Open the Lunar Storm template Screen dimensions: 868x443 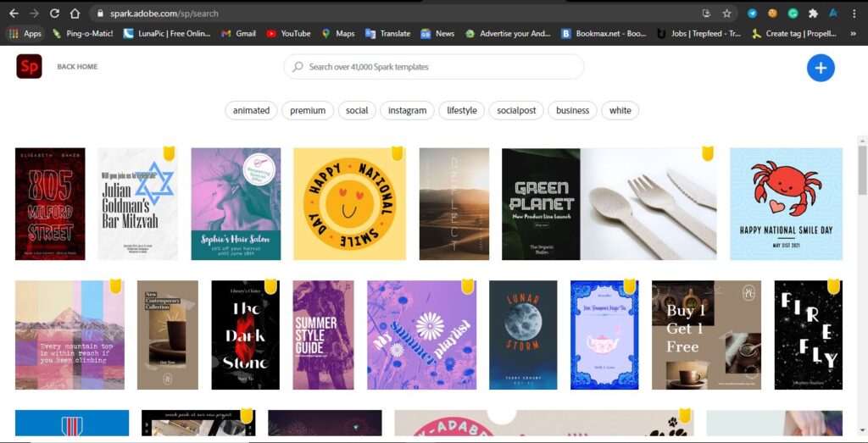pyautogui.click(x=523, y=335)
